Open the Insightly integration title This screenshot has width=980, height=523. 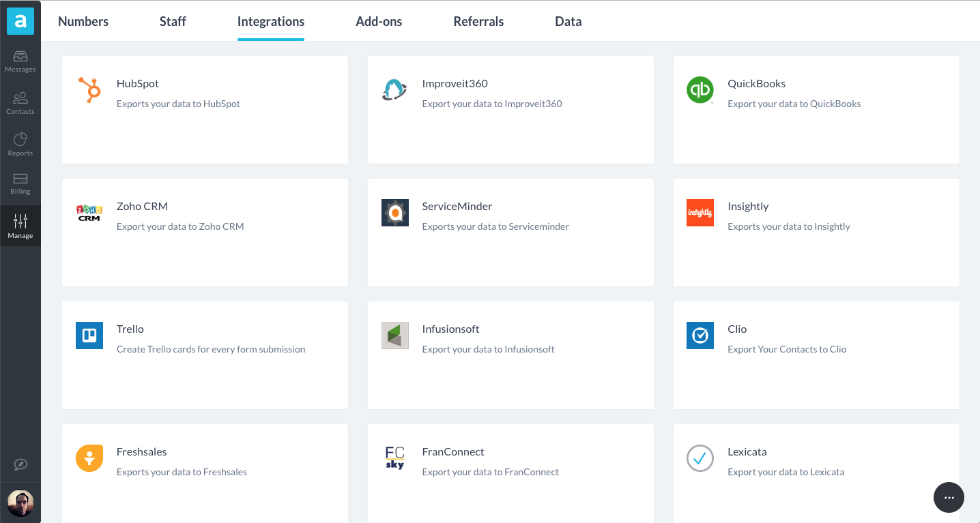pos(748,206)
